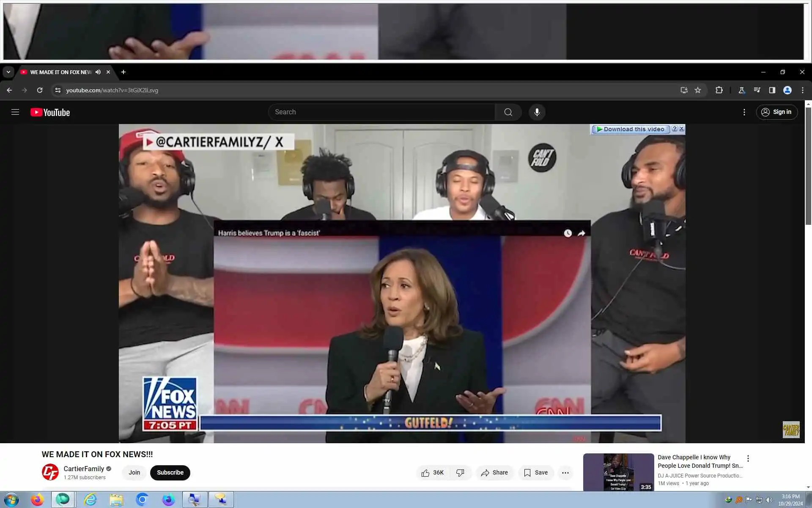
Task: Open a new browser tab
Action: click(x=123, y=72)
